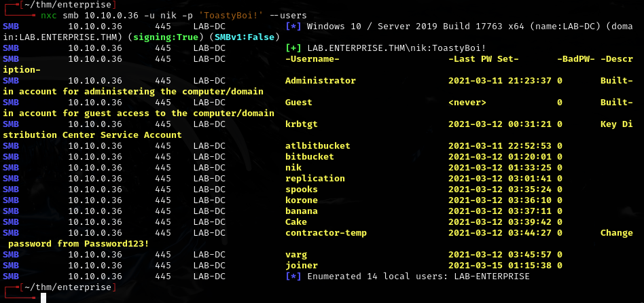This screenshot has width=644, height=303.
Task: Click the replication username row
Action: pos(315,178)
